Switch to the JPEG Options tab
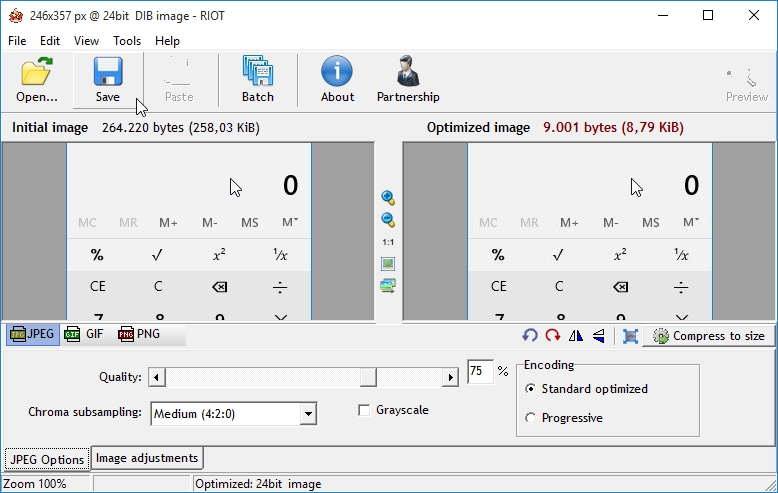 (47, 459)
